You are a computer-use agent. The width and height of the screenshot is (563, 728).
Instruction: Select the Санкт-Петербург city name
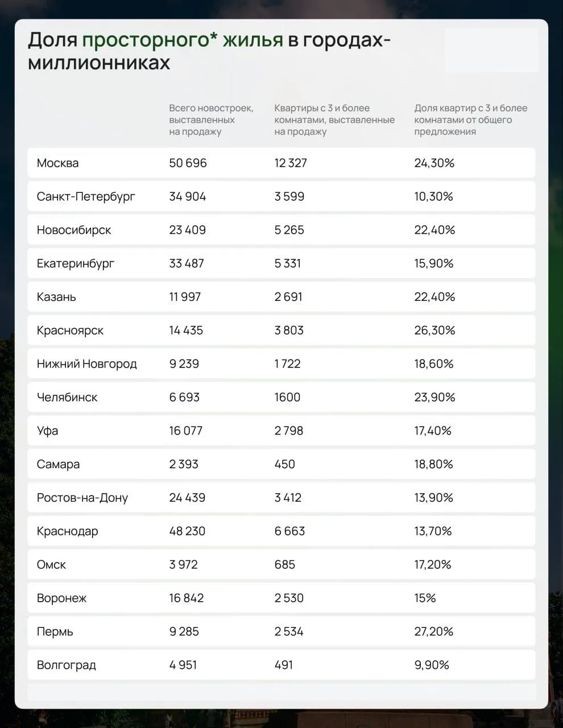coord(86,197)
